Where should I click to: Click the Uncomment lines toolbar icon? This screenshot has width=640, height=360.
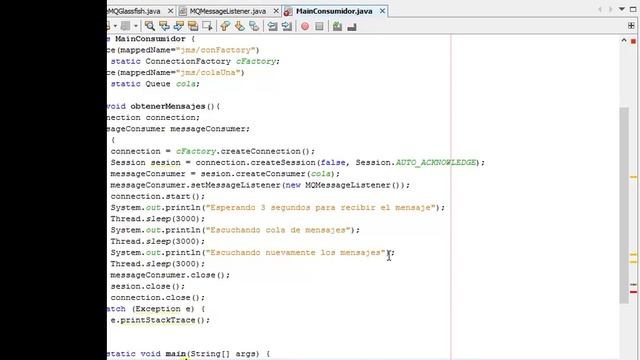(x=352, y=26)
